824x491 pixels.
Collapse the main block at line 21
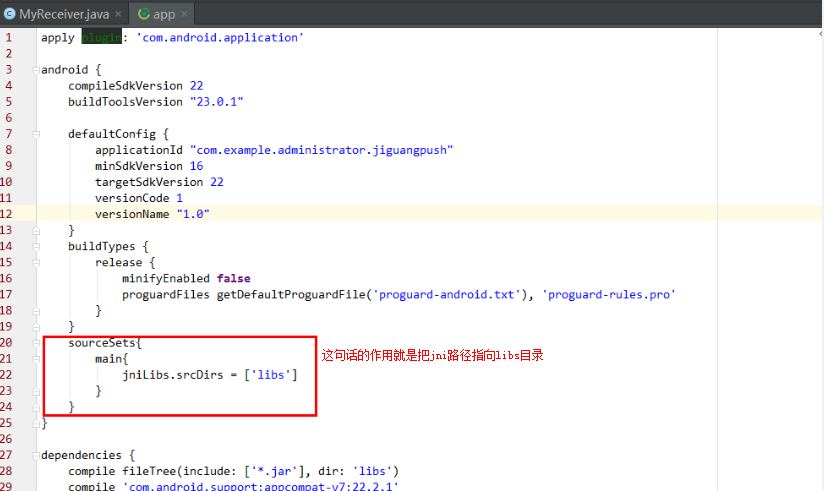tap(36, 360)
